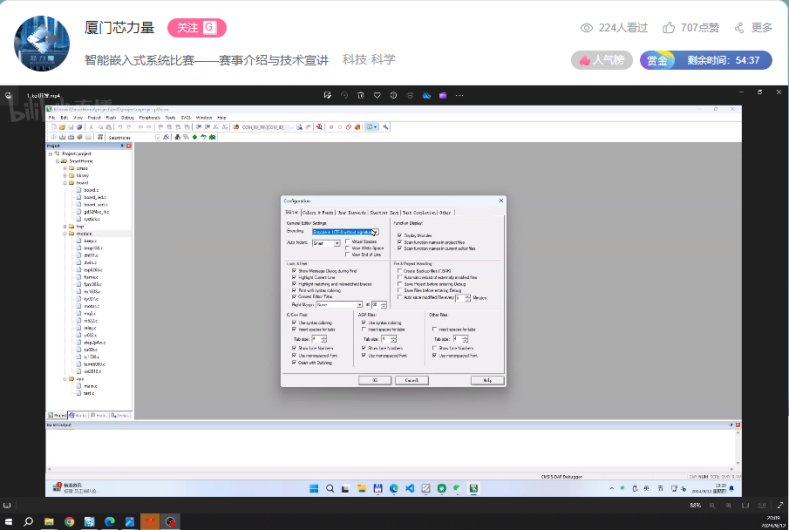Screen dimensions: 789x530
Task: Click OK in the Configuration dialog
Action: [x=375, y=381]
